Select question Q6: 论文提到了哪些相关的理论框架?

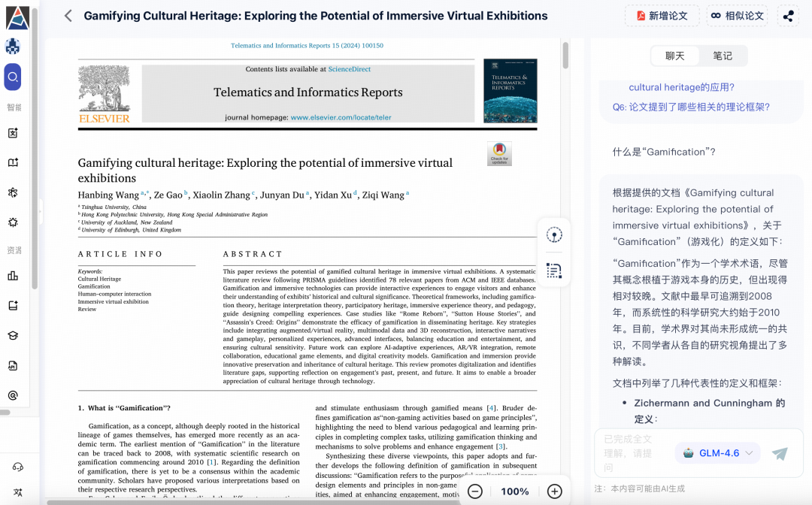[691, 107]
